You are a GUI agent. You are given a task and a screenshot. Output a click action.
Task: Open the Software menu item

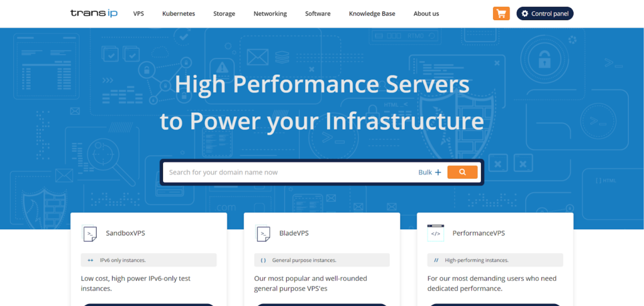point(318,14)
